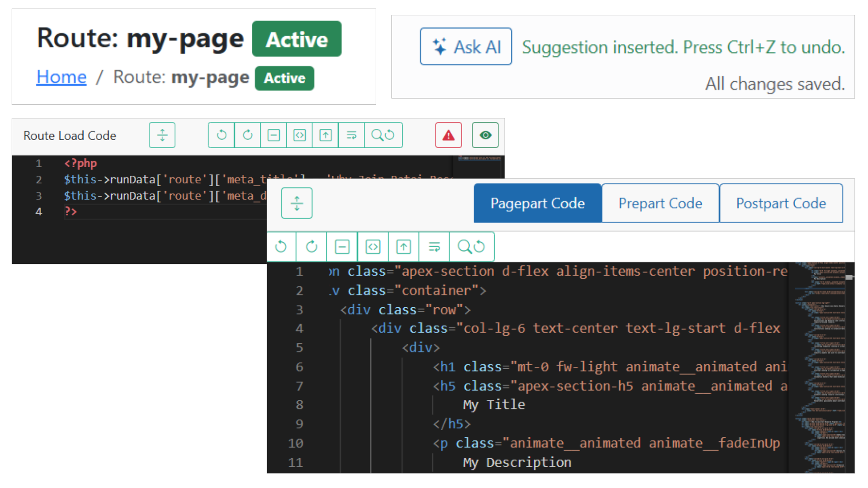Screen dimensions: 868x488
Task: Click upward arrow box icon in Pagepart toolbar
Action: click(403, 247)
